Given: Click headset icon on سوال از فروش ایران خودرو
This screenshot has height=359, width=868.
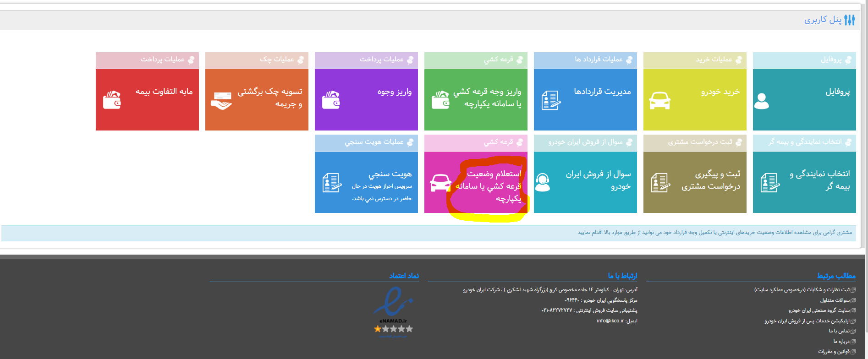Looking at the screenshot, I should [x=543, y=183].
